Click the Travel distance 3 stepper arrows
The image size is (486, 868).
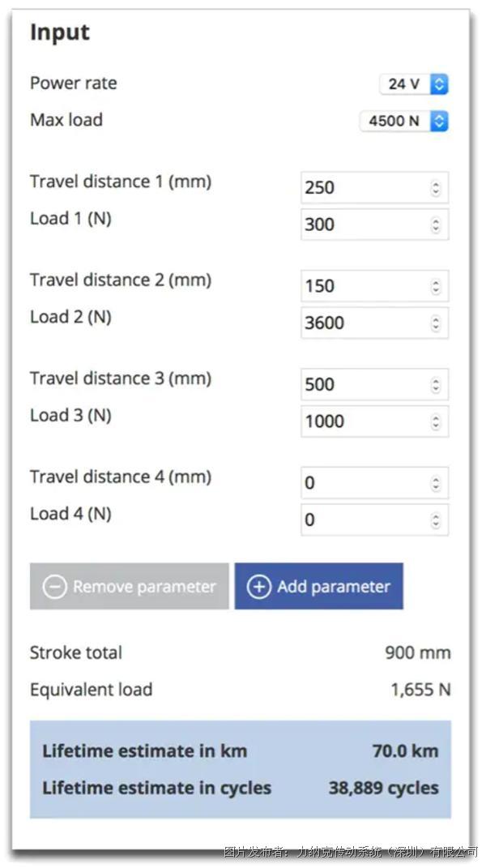click(436, 384)
